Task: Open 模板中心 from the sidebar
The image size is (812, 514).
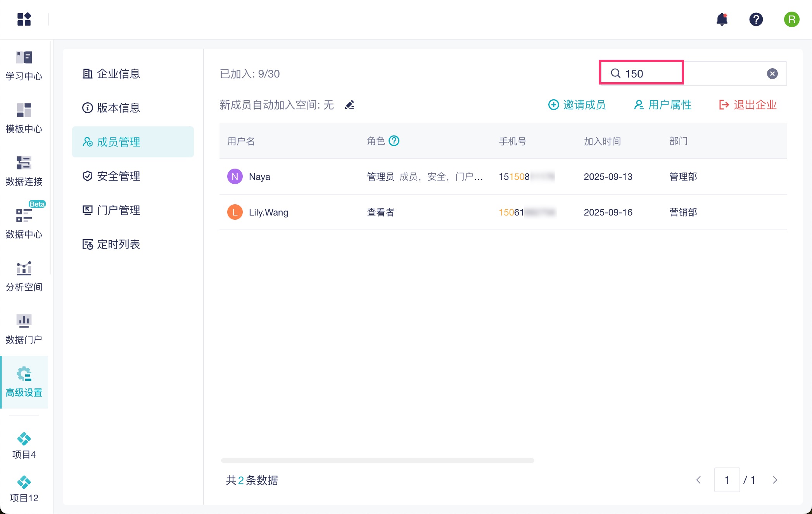Action: coord(24,118)
